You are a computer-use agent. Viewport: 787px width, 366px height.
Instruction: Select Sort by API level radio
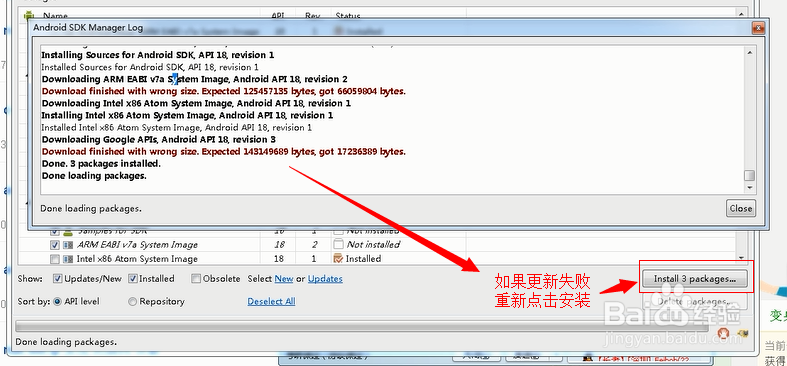tap(57, 301)
